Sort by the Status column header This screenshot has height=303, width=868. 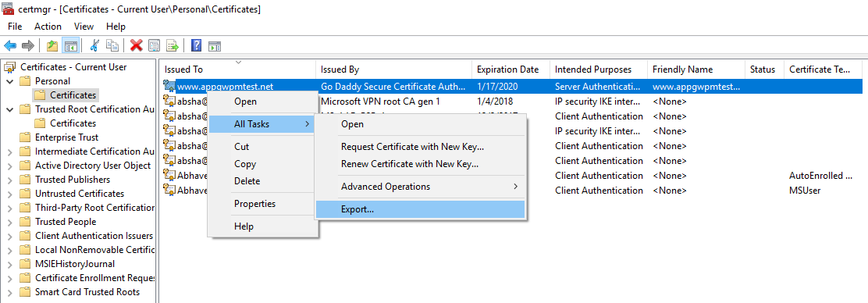pyautogui.click(x=764, y=70)
